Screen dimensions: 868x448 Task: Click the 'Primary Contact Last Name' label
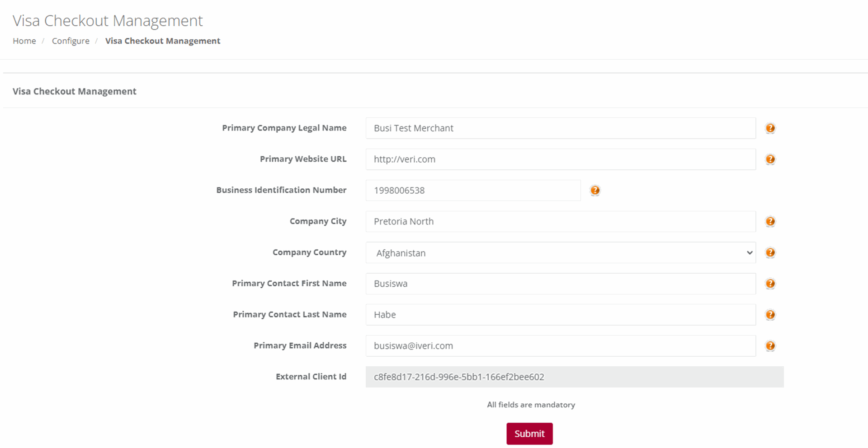click(x=290, y=314)
